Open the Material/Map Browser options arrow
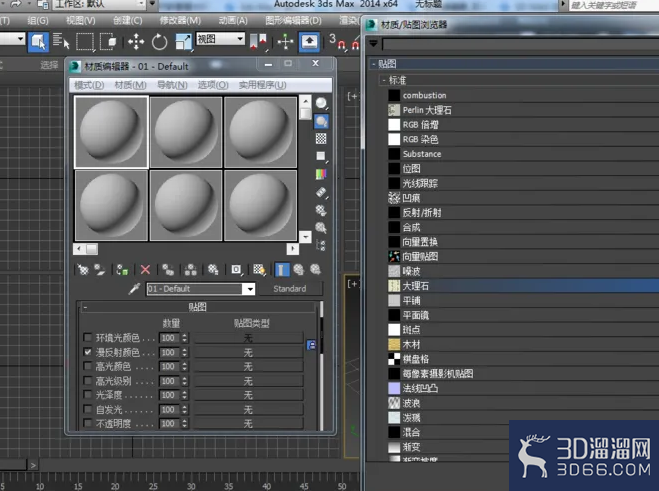659x491 pixels. [374, 43]
